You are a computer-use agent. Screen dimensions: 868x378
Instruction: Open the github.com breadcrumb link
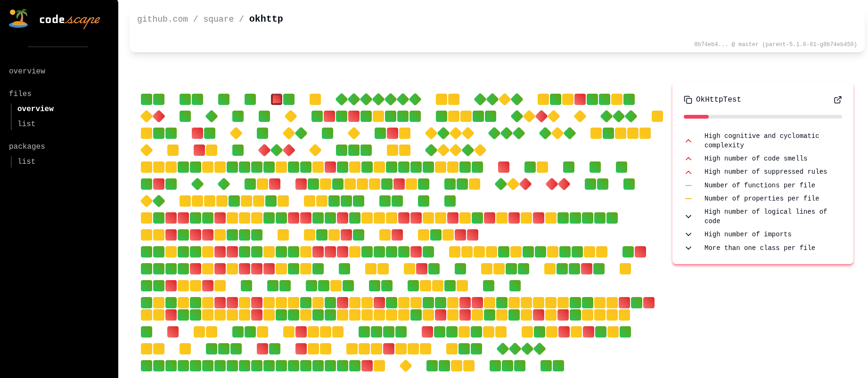pyautogui.click(x=162, y=19)
